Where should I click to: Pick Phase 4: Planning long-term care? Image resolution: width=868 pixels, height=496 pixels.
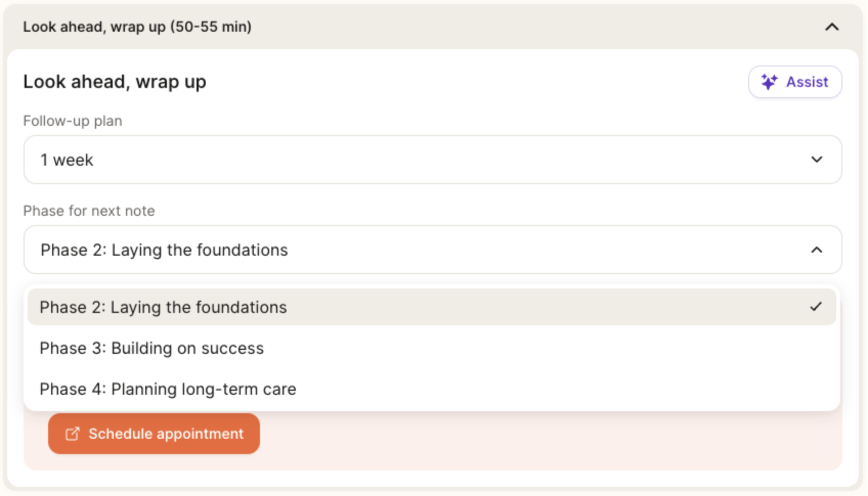coord(168,389)
